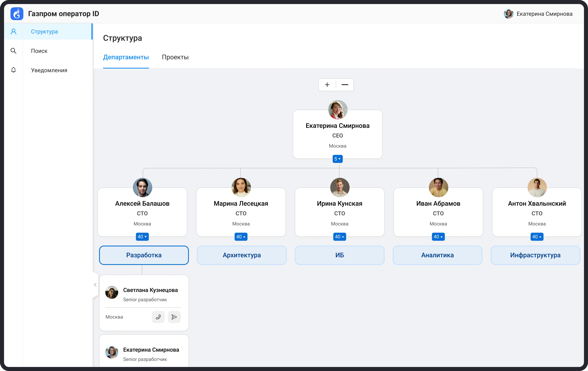Click the Антон Хвалынский name text
Screen dimensions: 588x371
tap(537, 203)
